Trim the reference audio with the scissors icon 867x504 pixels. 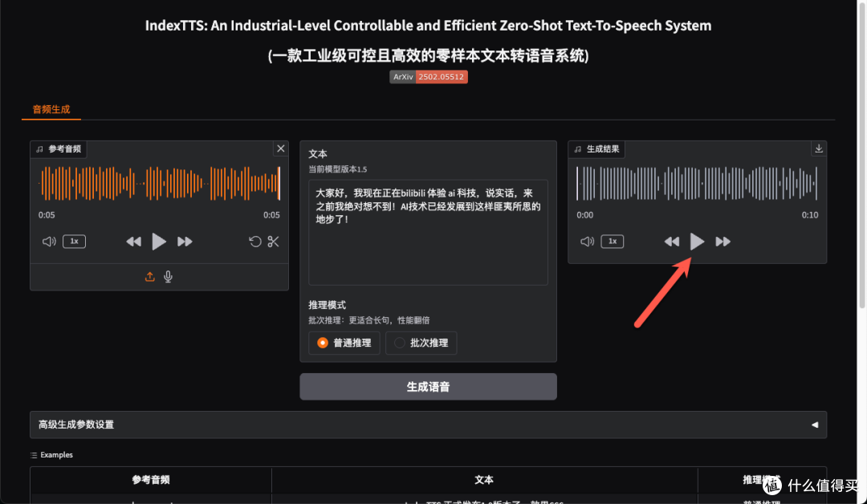tap(274, 242)
